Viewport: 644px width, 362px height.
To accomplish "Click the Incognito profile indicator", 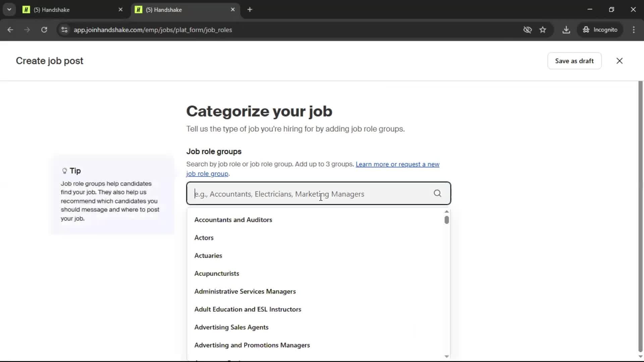I will pos(600,30).
